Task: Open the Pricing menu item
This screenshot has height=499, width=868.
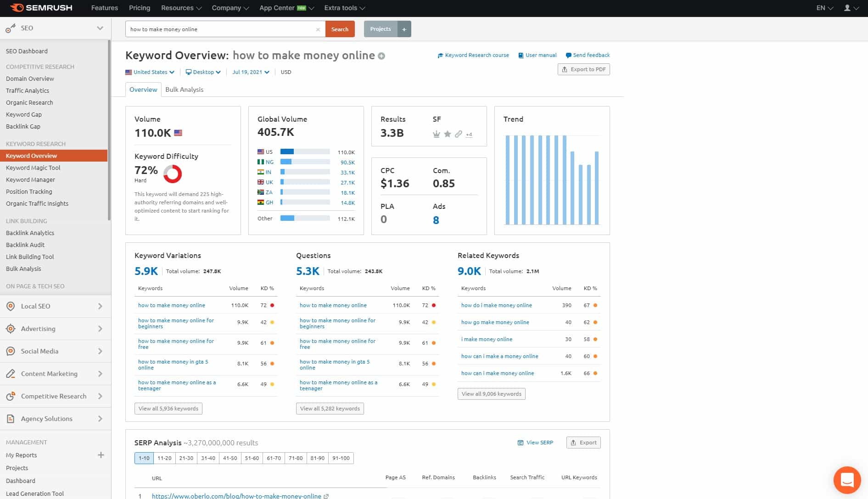Action: [140, 8]
